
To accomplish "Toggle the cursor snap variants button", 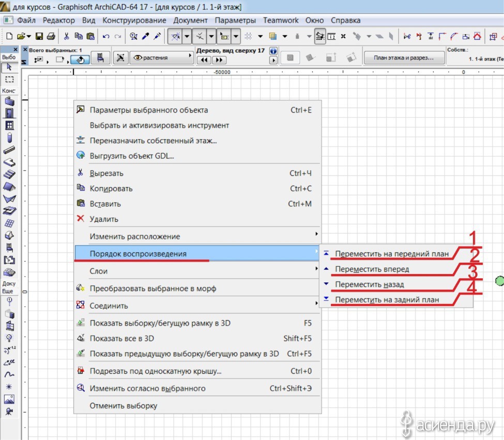I will click(224, 36).
